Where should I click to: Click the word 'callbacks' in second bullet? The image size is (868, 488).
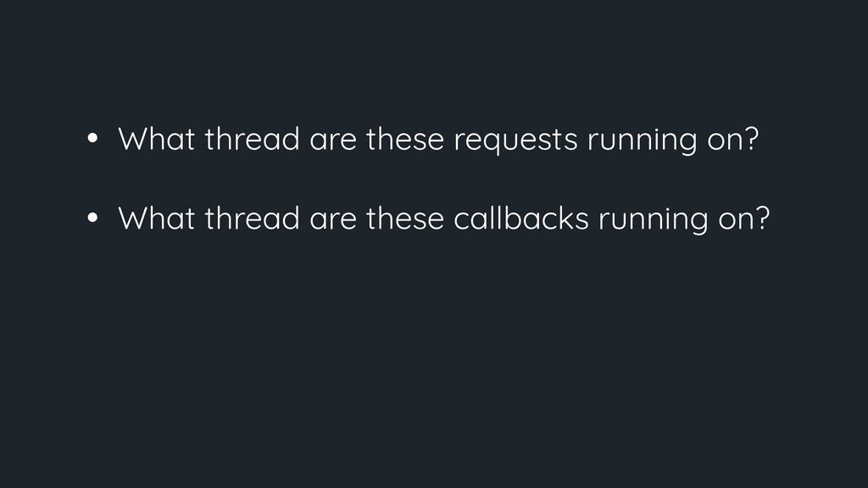pos(522,219)
